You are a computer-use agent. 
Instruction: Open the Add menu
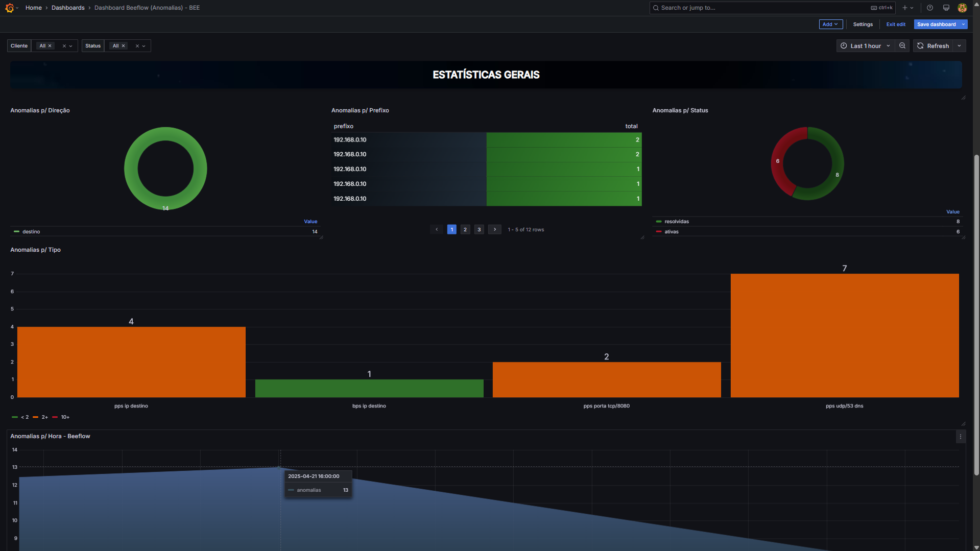click(x=830, y=24)
